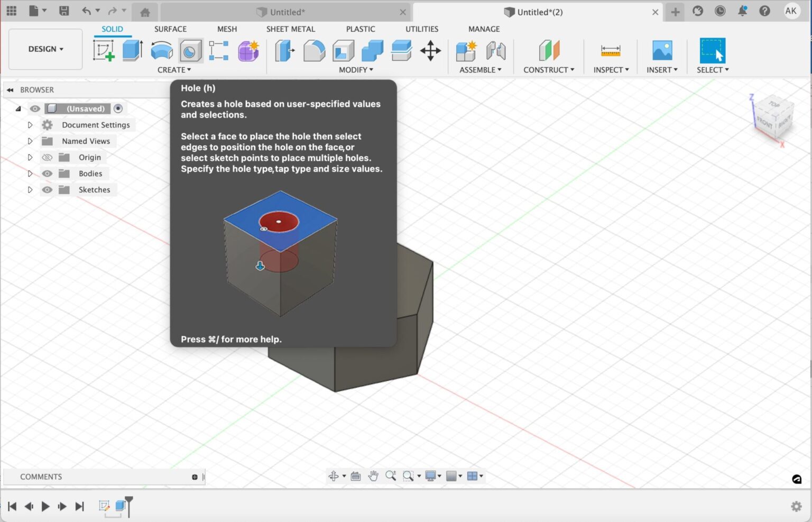Select the Move/Copy tool
This screenshot has height=522, width=812.
pyautogui.click(x=430, y=50)
